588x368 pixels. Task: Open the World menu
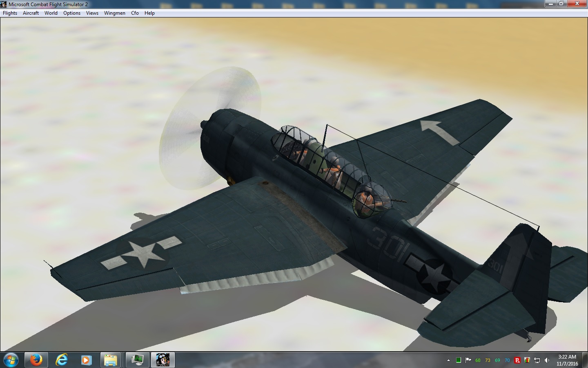(x=51, y=13)
